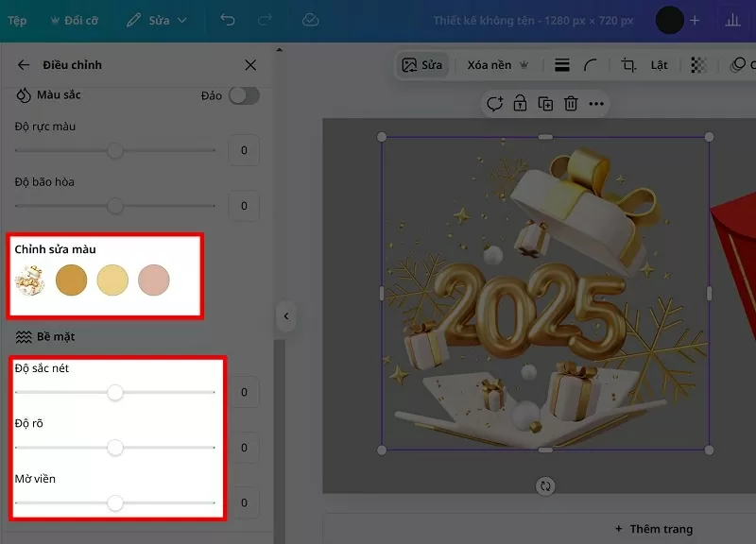Expand the Xóa nền options with its chevron

click(523, 65)
